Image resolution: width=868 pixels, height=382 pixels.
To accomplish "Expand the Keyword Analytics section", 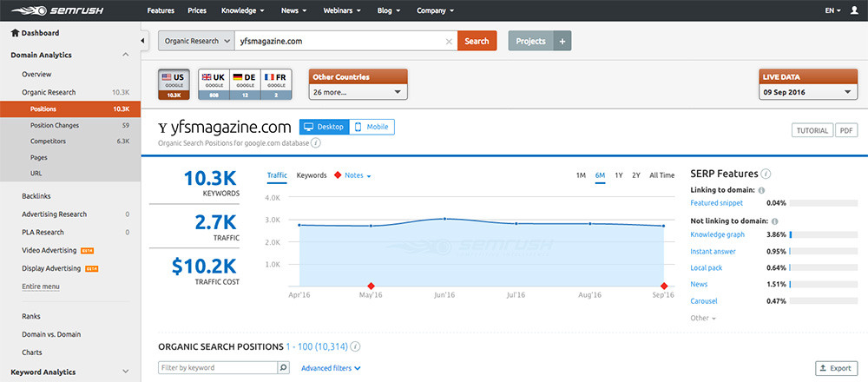I will point(126,372).
